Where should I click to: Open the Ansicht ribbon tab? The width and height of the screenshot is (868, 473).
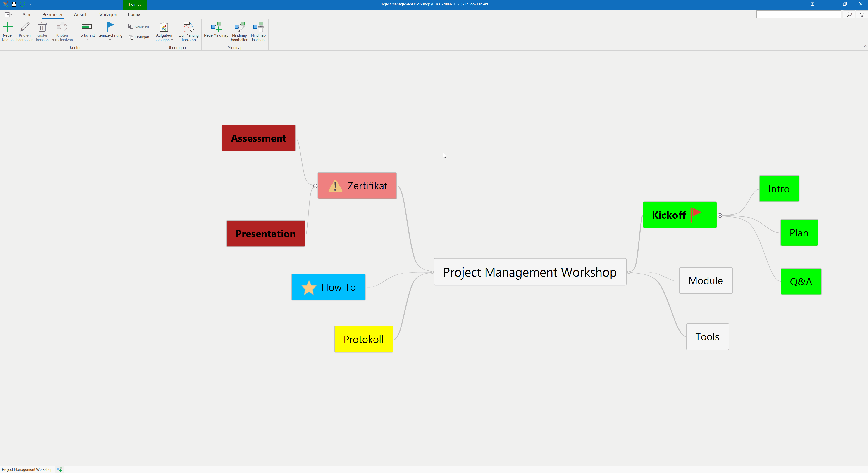(81, 14)
